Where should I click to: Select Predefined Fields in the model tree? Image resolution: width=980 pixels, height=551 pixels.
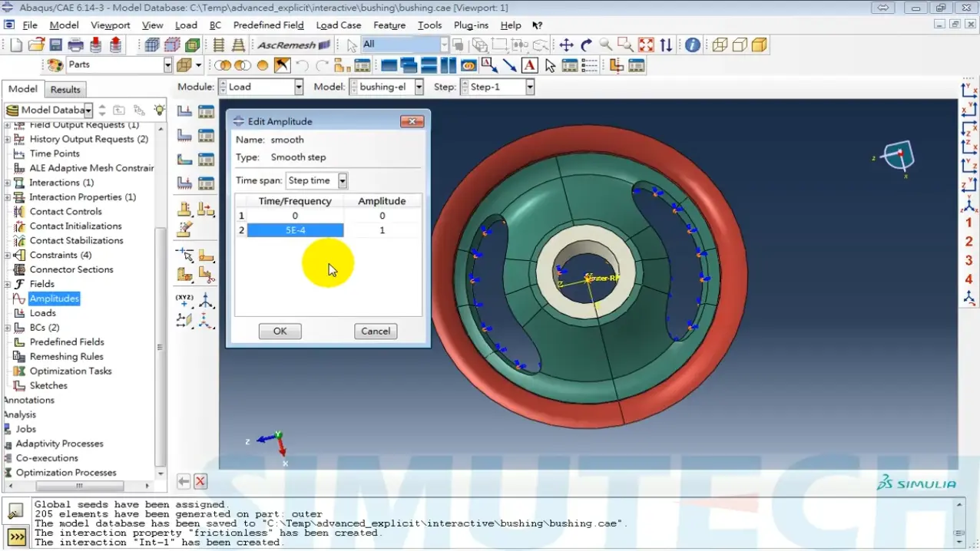pos(67,342)
